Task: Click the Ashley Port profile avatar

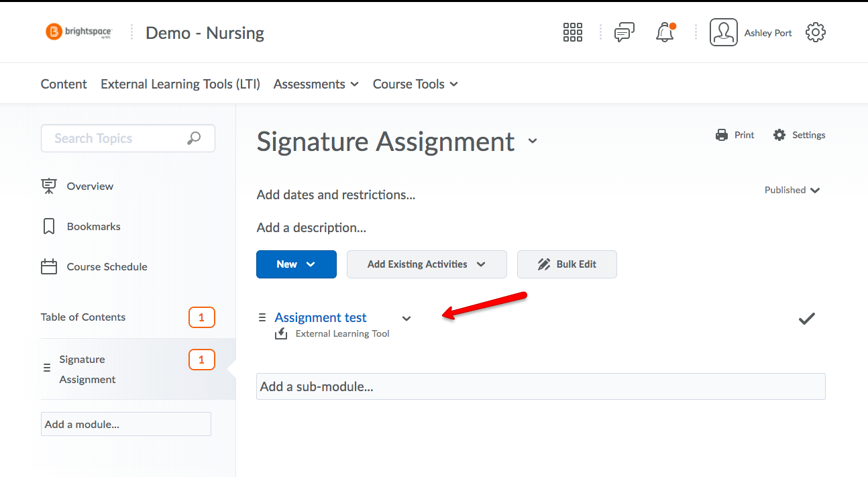Action: 723,32
